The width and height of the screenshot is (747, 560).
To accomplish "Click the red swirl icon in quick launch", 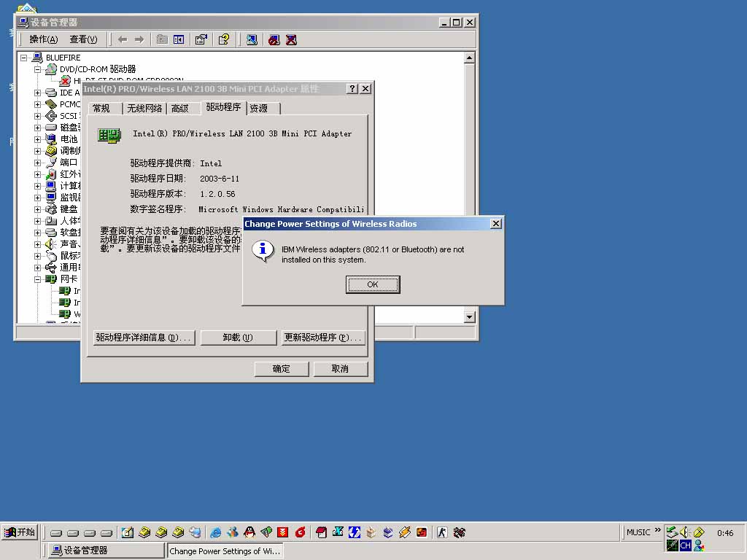I will coord(300,532).
